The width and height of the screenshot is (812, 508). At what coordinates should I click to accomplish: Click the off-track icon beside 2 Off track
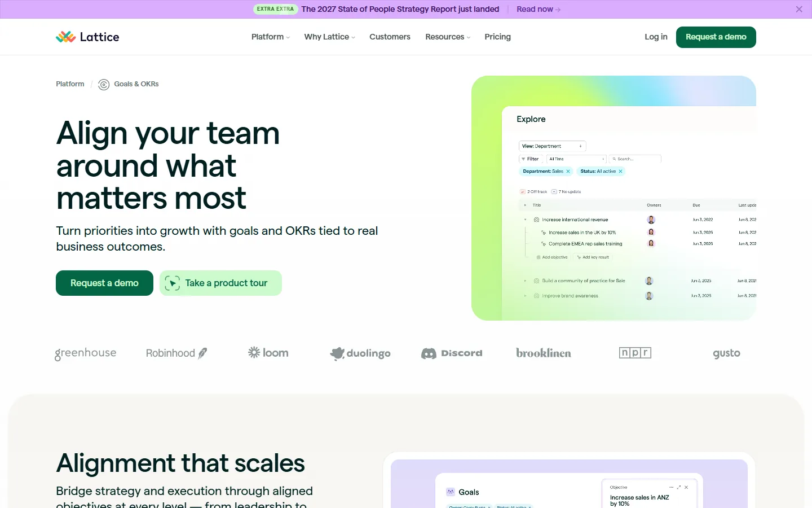(523, 192)
